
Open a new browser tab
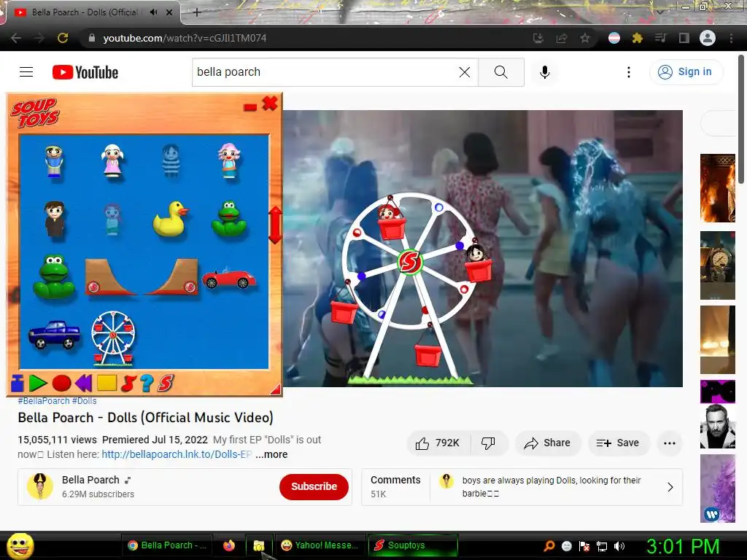[x=197, y=12]
